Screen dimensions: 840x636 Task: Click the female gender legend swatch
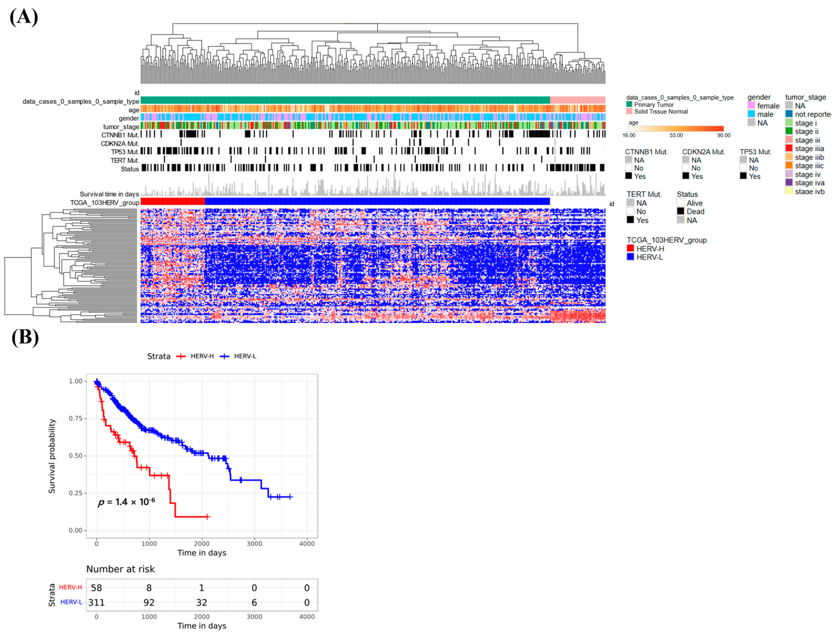click(x=751, y=105)
